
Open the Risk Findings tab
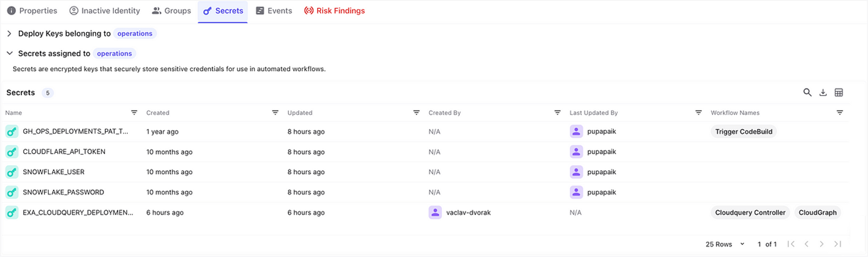point(334,11)
